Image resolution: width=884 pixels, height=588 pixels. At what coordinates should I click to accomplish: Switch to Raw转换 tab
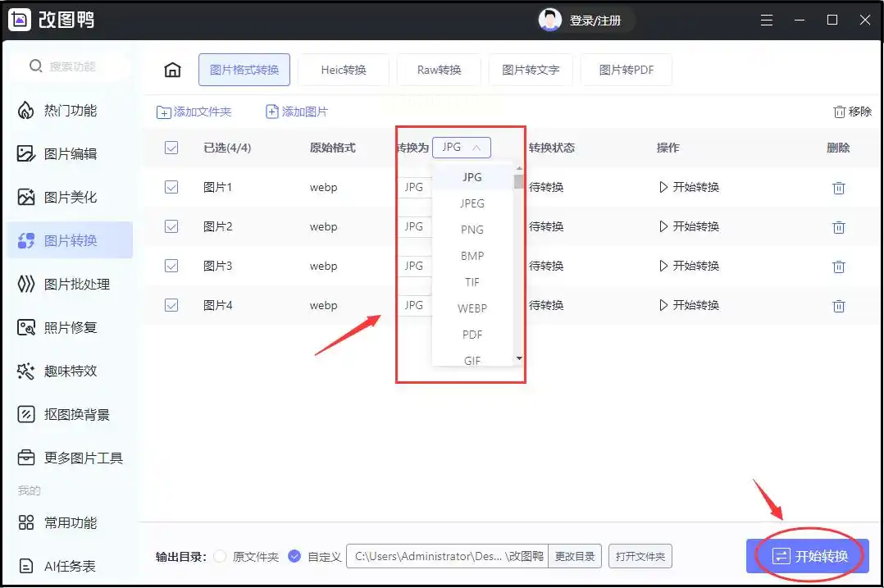[x=440, y=70]
